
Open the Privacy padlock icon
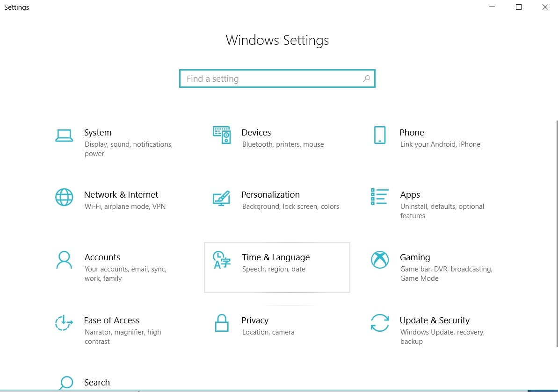222,323
